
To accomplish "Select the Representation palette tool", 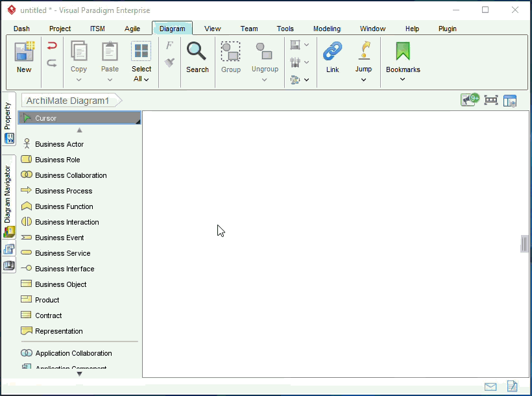I will 79,331.
